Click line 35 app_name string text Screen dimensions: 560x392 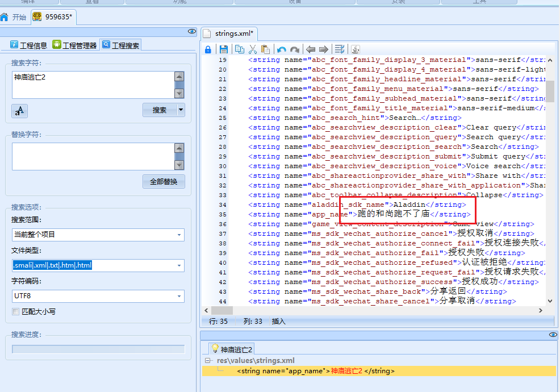coord(360,214)
